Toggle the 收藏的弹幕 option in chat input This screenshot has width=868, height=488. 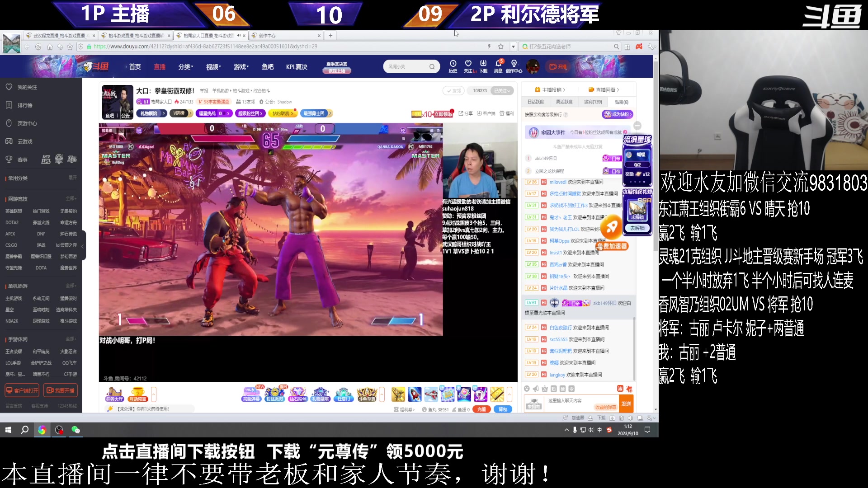click(605, 407)
